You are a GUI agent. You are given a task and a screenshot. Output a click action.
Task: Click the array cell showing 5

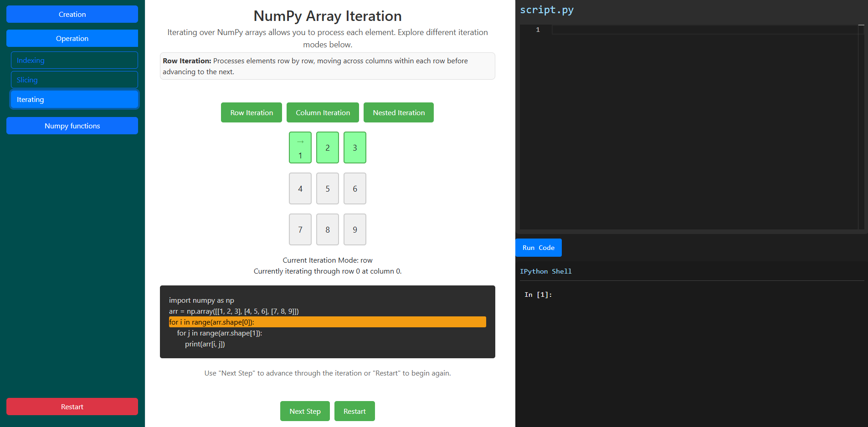pyautogui.click(x=328, y=188)
